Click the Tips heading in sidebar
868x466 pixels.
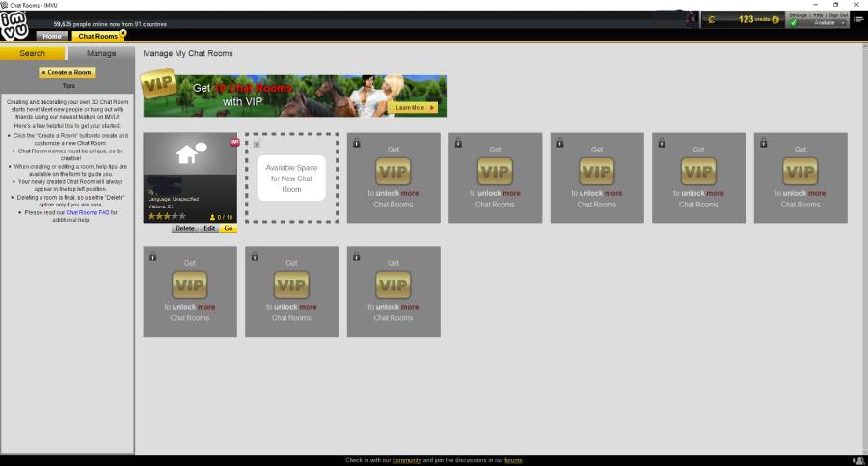click(x=68, y=86)
